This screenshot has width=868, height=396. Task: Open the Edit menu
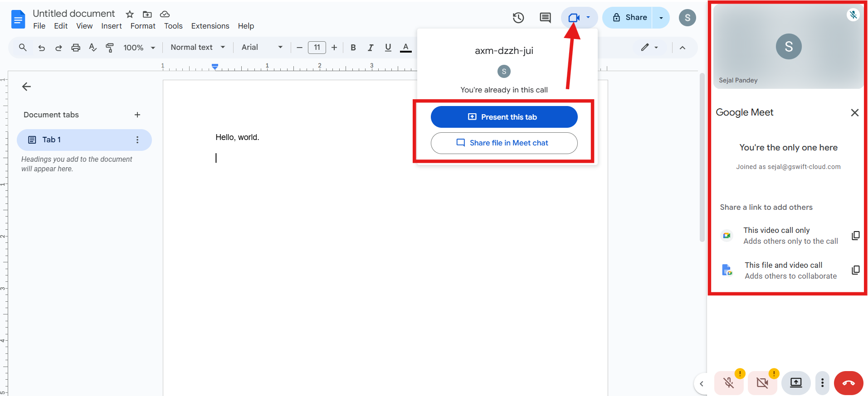61,26
